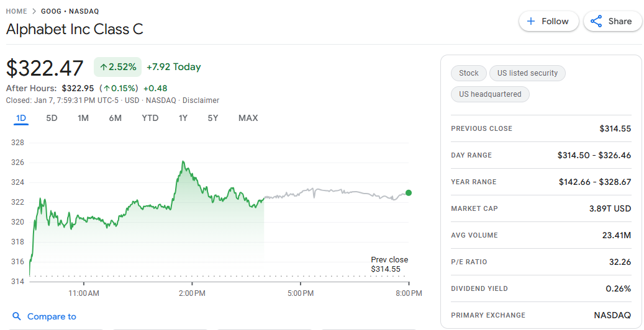Click the breadcrumb chevron after HOME
The height and width of the screenshot is (330, 644).
[34, 11]
